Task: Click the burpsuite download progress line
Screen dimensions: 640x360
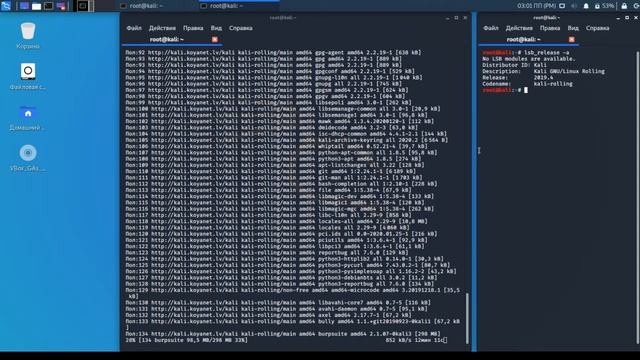Action: pyautogui.click(x=286, y=340)
